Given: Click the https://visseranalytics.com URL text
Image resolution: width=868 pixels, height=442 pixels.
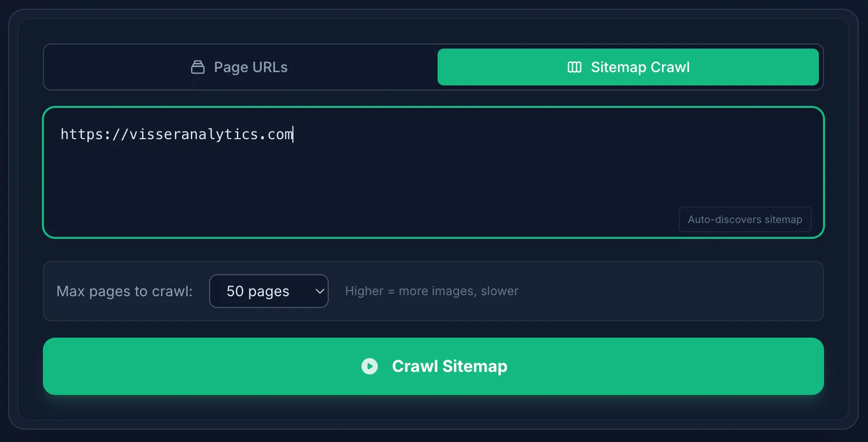Looking at the screenshot, I should coord(177,134).
